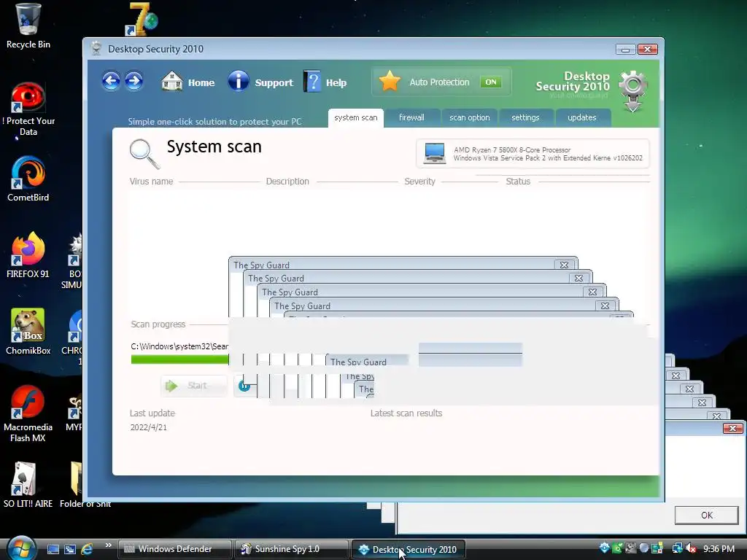The height and width of the screenshot is (560, 747).
Task: Minimize the Desktop Security 2010 window
Action: pyautogui.click(x=625, y=50)
